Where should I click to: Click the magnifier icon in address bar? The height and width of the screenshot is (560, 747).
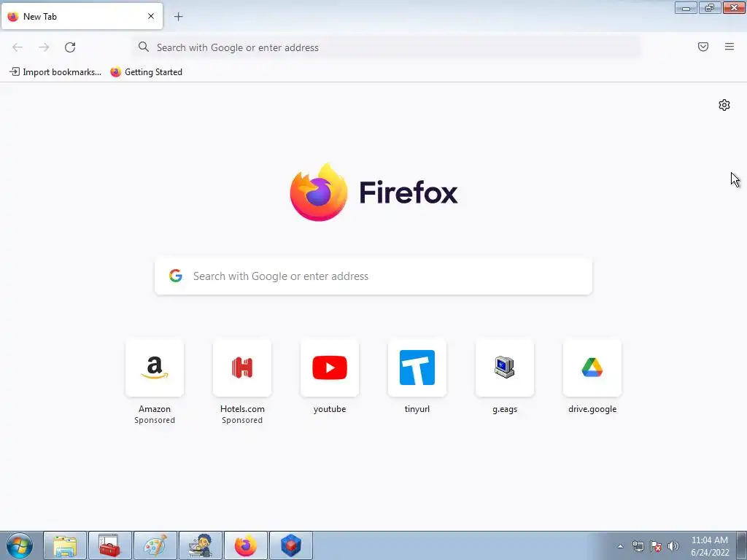(144, 47)
